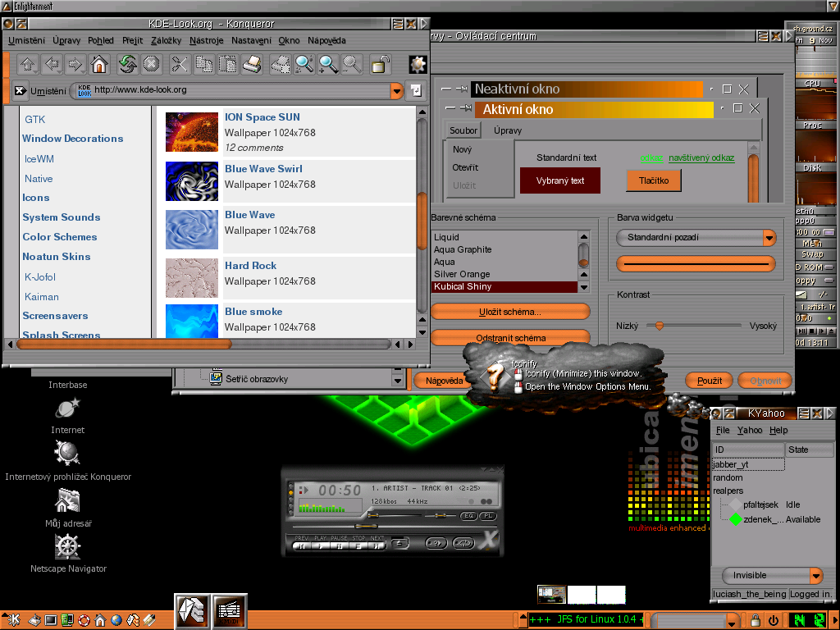
Task: Click the orange widget color swatch bar
Action: click(x=696, y=263)
